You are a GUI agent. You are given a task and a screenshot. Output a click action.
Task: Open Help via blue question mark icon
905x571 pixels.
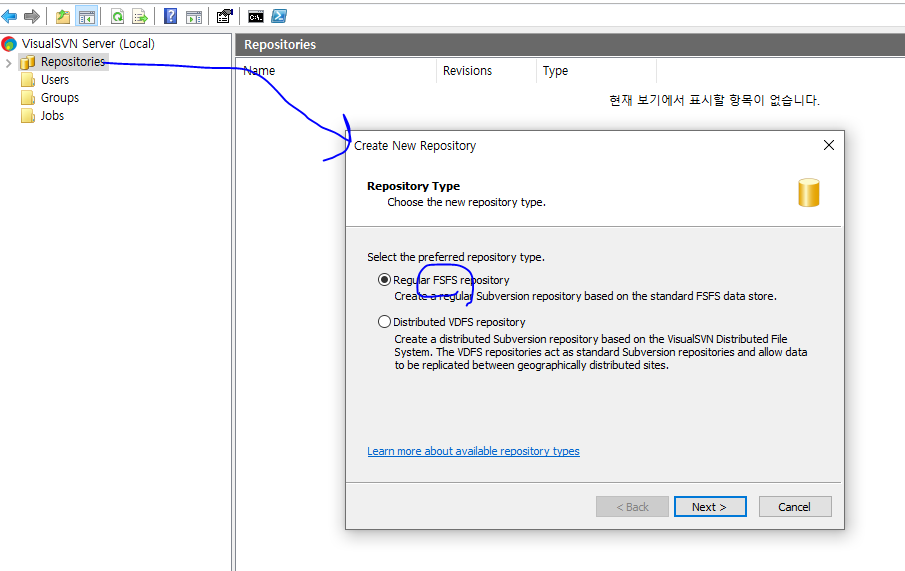170,16
